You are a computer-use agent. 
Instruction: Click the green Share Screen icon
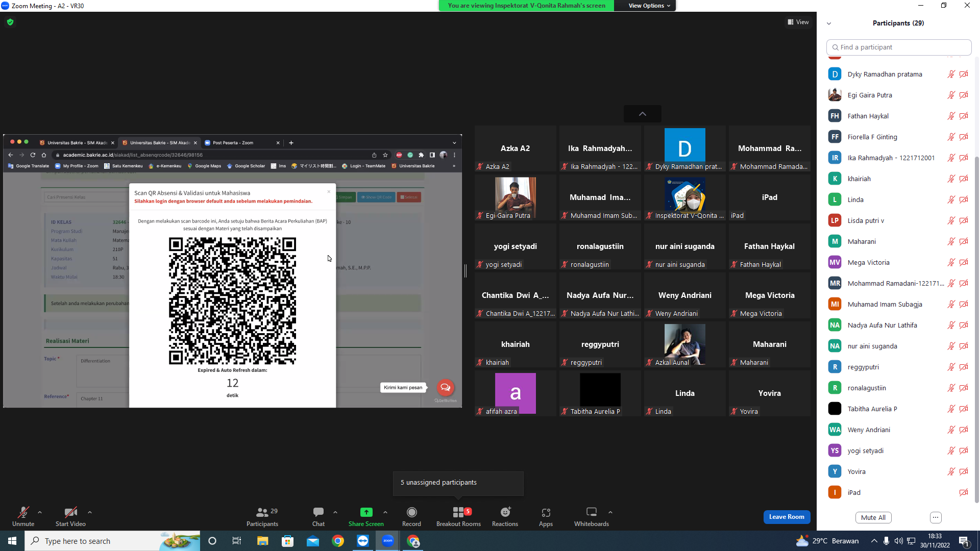click(x=366, y=512)
